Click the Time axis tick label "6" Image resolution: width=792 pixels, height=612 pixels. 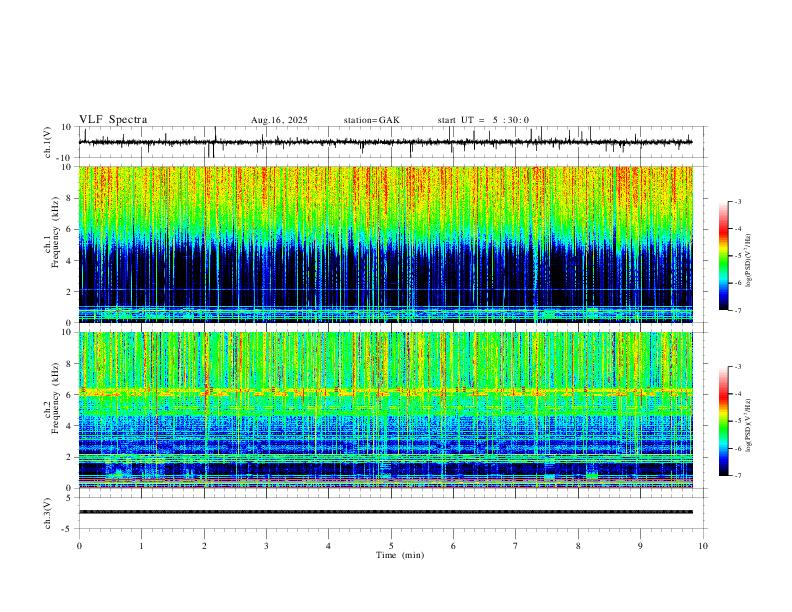[x=453, y=546]
